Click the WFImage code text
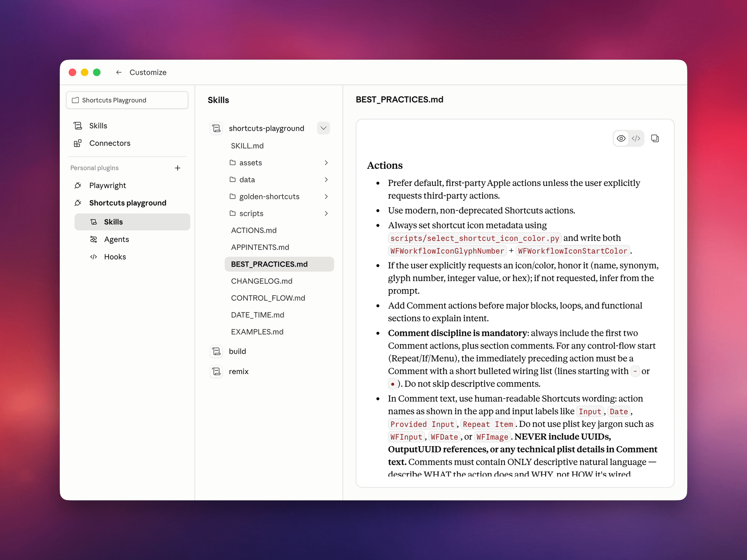Viewport: 747px width, 560px height. click(492, 437)
